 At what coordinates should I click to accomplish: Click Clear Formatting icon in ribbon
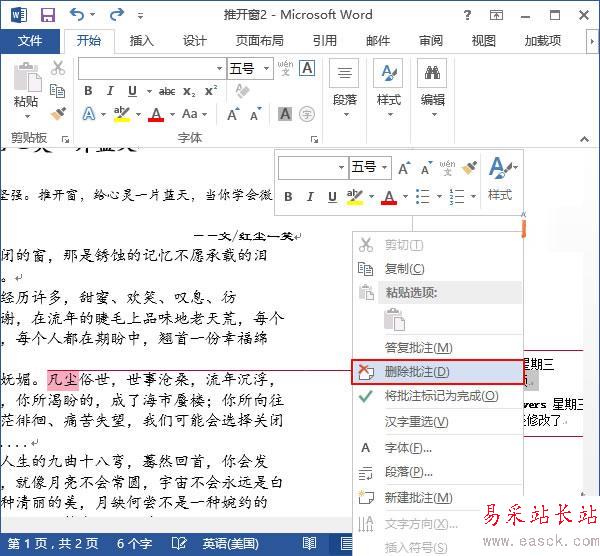click(242, 91)
